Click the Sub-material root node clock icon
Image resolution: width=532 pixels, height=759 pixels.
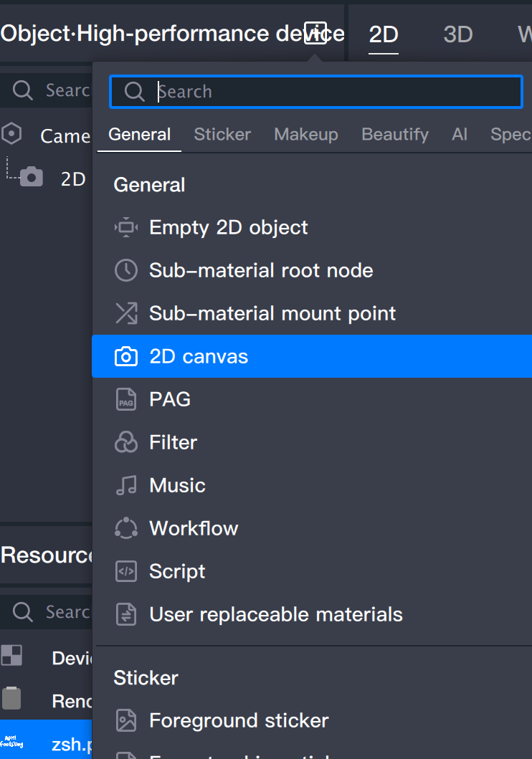[x=126, y=271]
